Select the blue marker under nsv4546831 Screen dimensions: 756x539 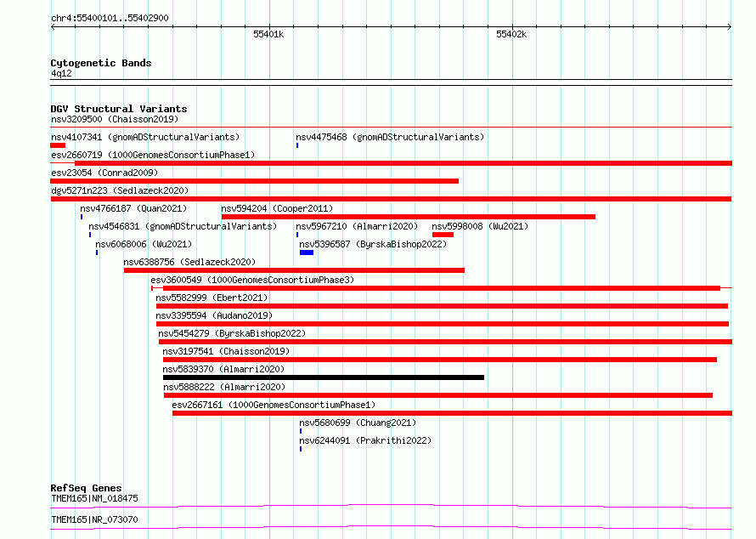pos(90,235)
